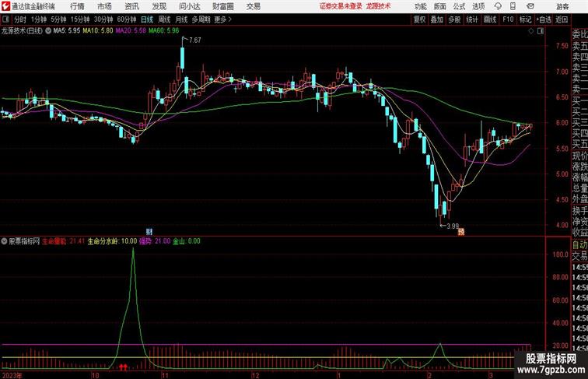Open the 发现 menu
The image size is (588, 379).
[159, 6]
